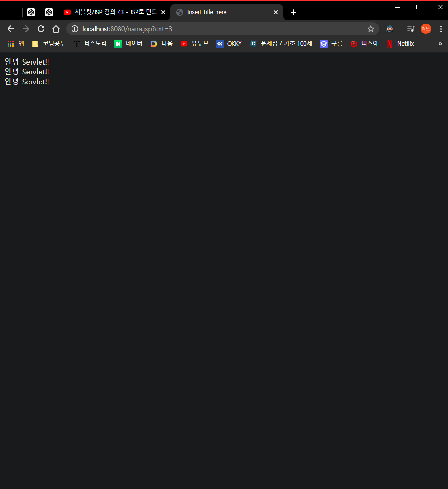Close the Insert title here tab
448x489 pixels.
pos(276,12)
